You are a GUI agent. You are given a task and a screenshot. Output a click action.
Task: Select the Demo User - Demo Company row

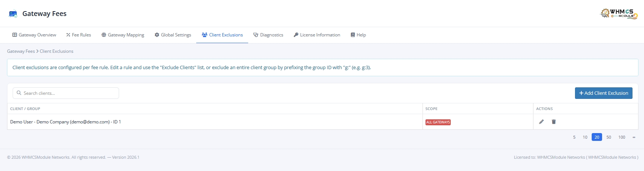pyautogui.click(x=322, y=122)
